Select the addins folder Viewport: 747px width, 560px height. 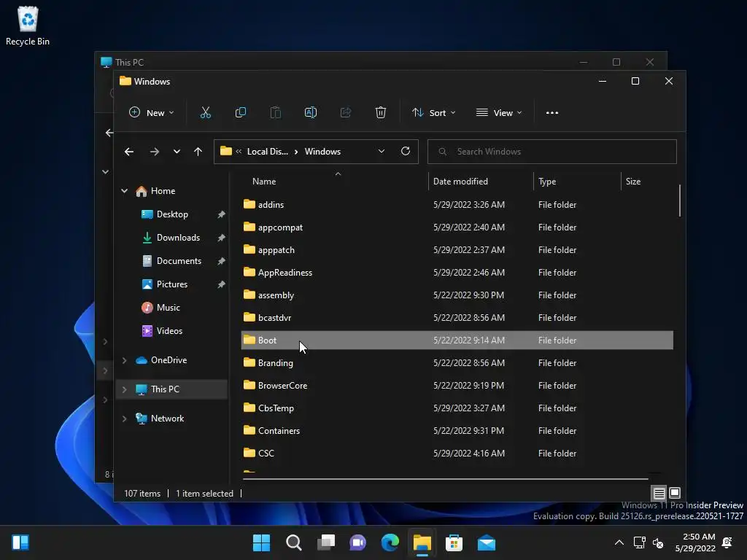pos(457,205)
